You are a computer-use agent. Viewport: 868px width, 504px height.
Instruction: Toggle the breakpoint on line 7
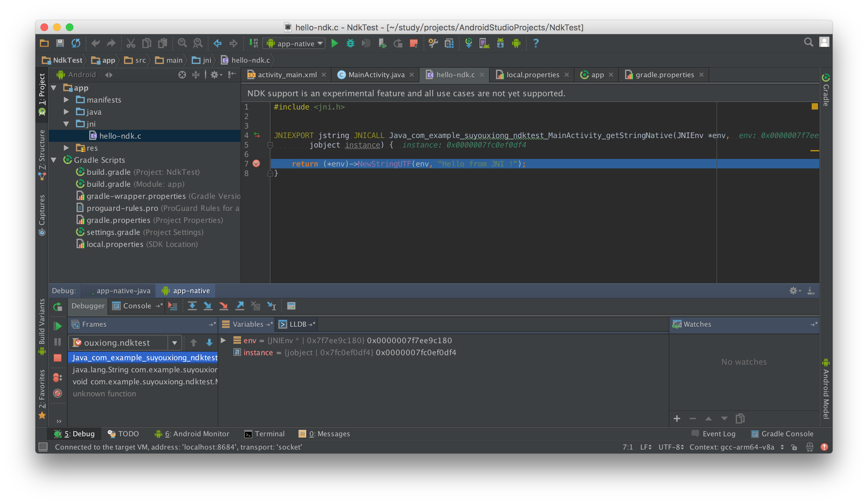click(x=256, y=163)
